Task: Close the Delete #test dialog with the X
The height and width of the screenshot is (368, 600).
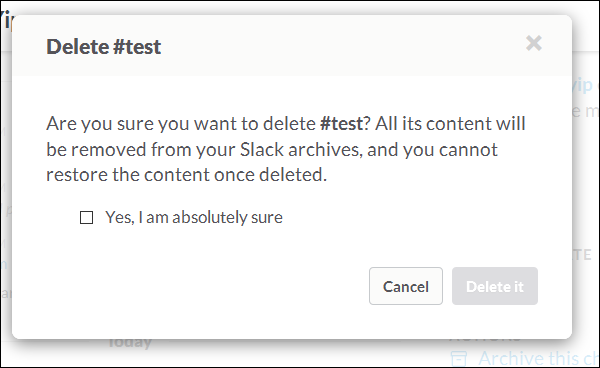Action: 534,43
